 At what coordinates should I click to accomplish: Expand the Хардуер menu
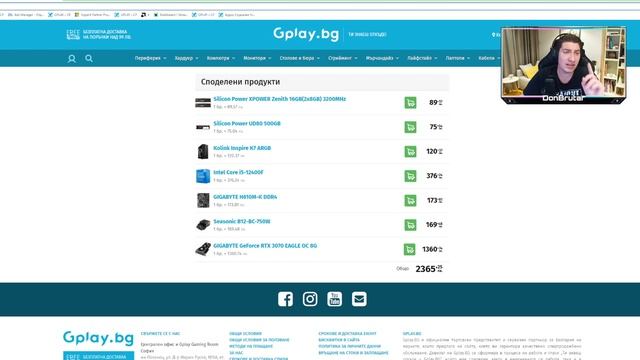pyautogui.click(x=187, y=58)
